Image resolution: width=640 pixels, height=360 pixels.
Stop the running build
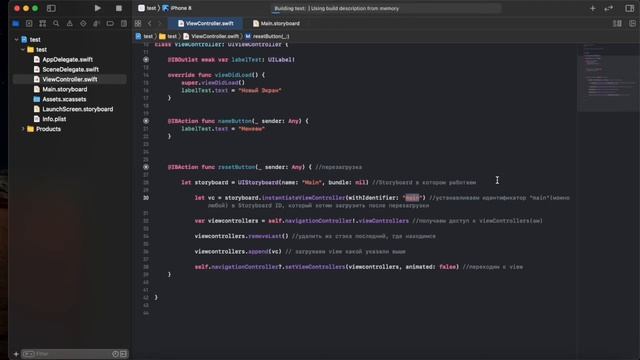click(118, 8)
